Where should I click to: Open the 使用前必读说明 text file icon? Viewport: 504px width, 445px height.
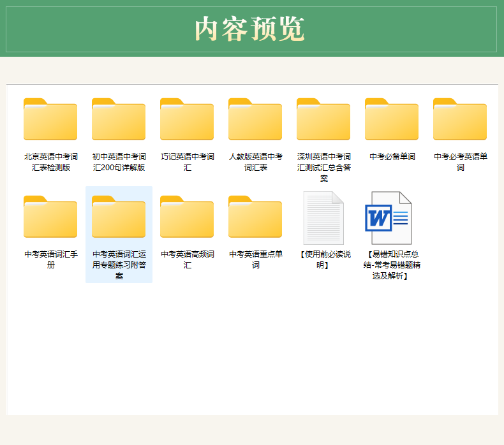[323, 218]
